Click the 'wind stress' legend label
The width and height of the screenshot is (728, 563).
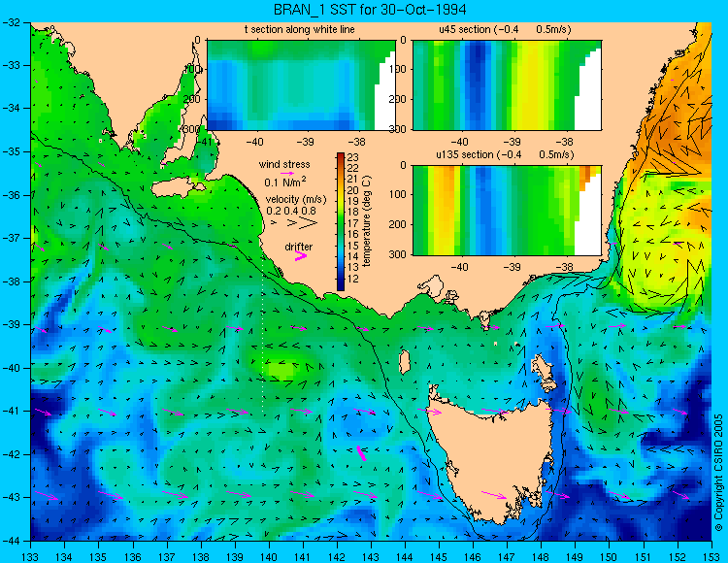click(x=284, y=164)
